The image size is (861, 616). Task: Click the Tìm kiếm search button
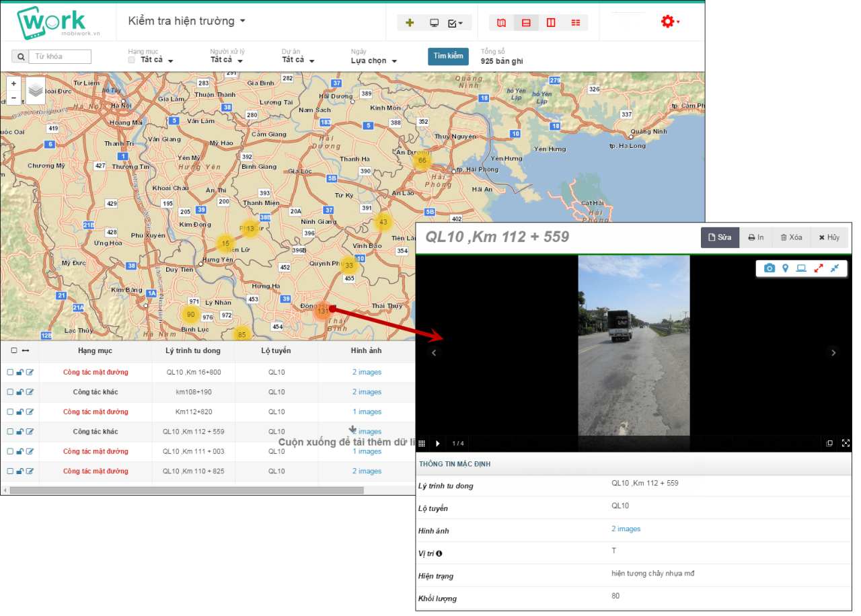coord(448,56)
